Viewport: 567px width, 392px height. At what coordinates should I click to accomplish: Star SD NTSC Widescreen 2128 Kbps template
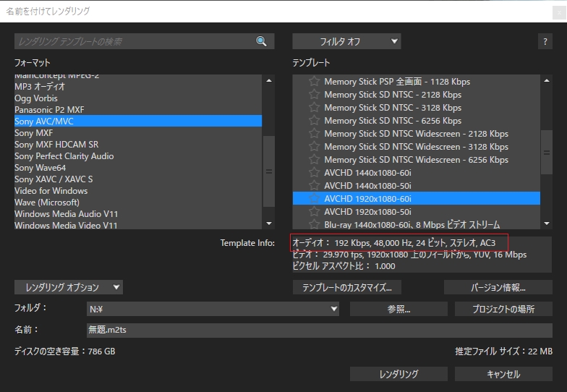[x=314, y=133]
